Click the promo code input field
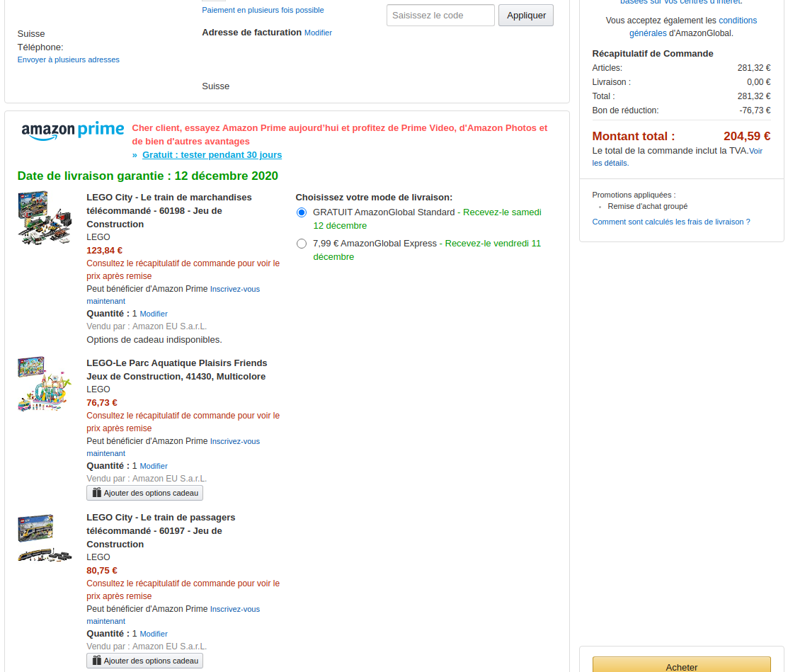The image size is (788, 672). (440, 16)
